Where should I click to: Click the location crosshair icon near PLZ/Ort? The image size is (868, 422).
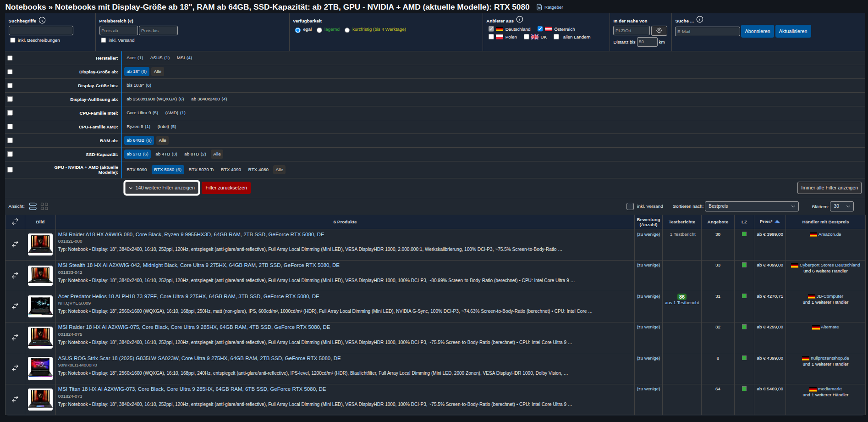[659, 31]
